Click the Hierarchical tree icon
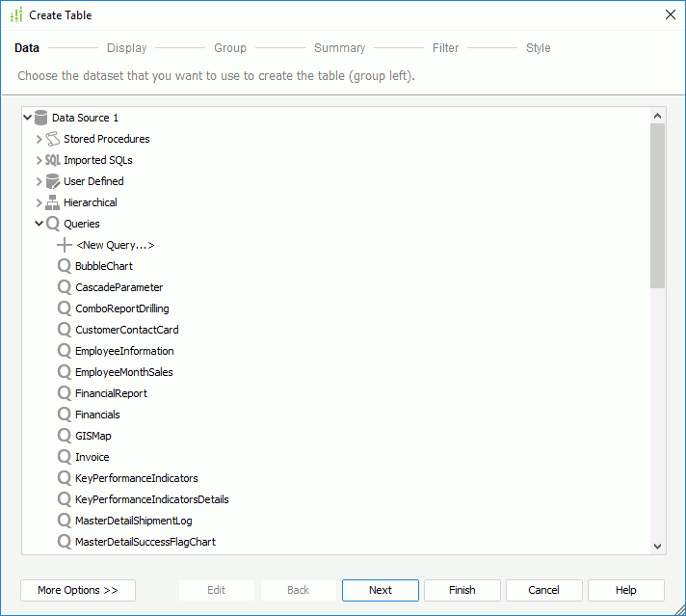 52,202
